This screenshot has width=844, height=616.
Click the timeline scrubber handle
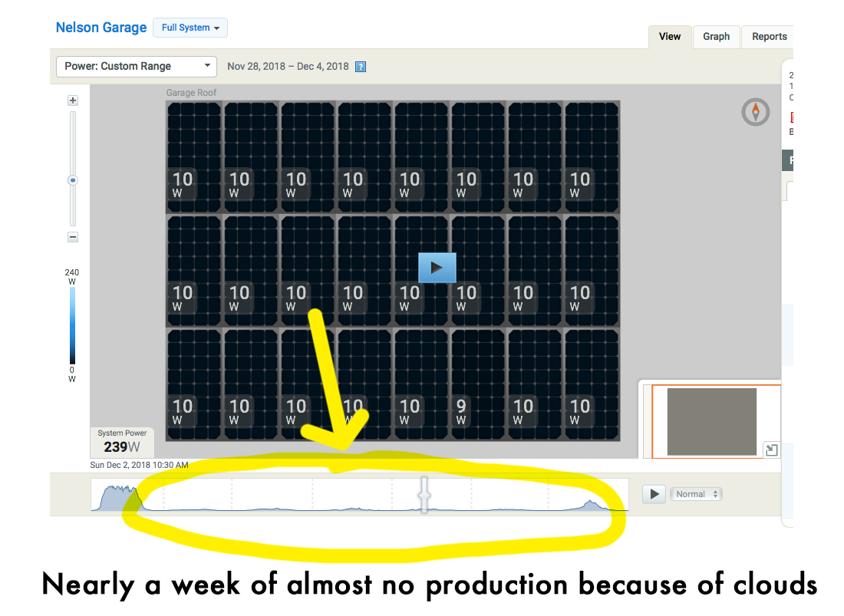(425, 495)
